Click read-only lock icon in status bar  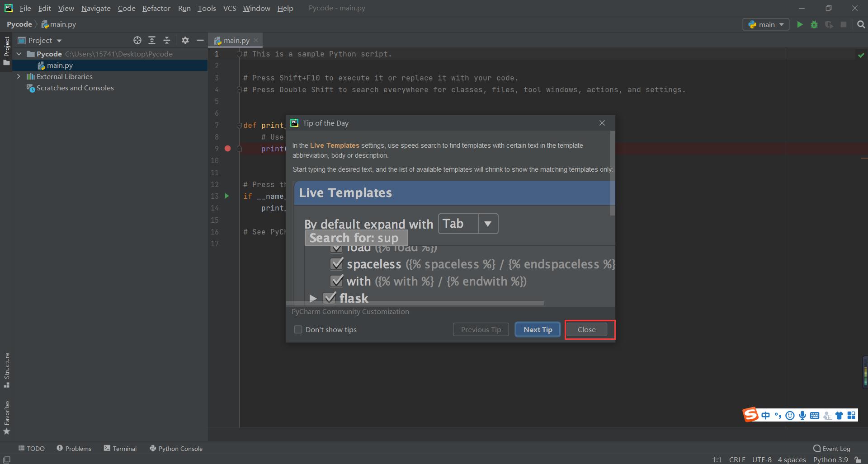click(x=858, y=459)
